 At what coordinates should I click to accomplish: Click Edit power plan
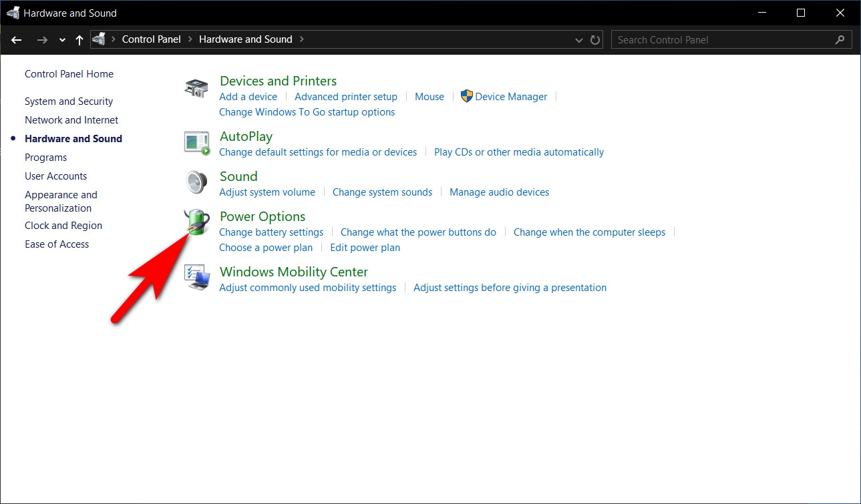coord(365,248)
